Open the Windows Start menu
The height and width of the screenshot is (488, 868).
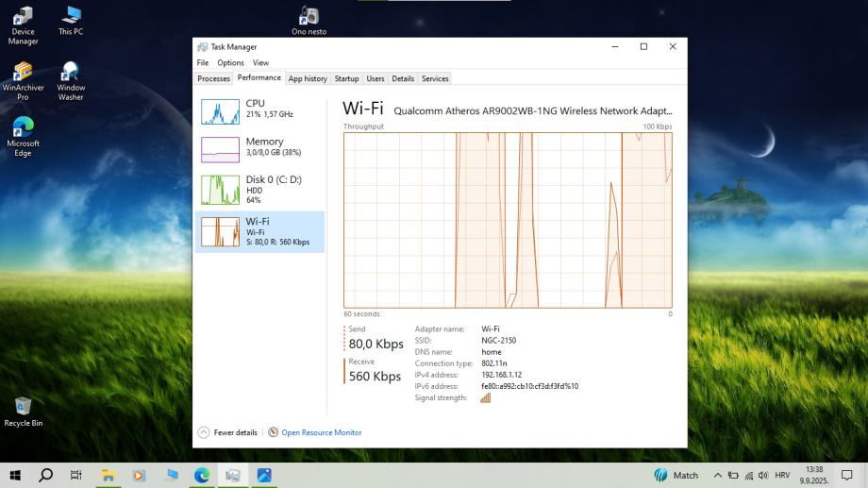tap(15, 476)
